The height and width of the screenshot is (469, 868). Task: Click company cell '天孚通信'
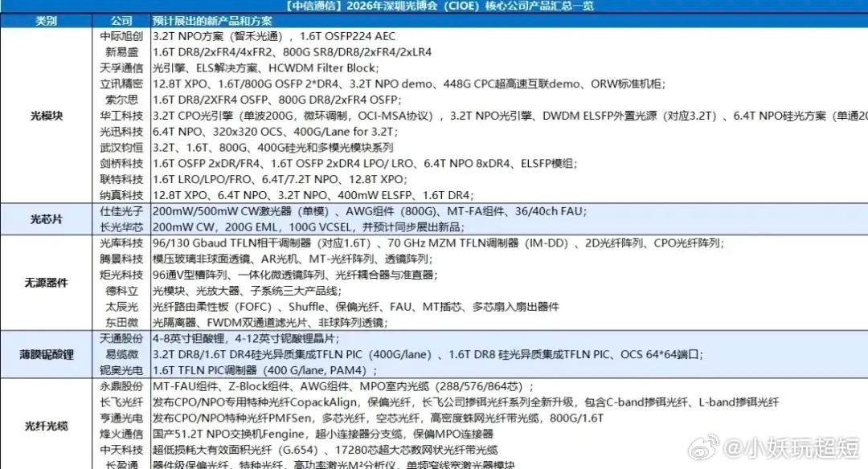(121, 68)
